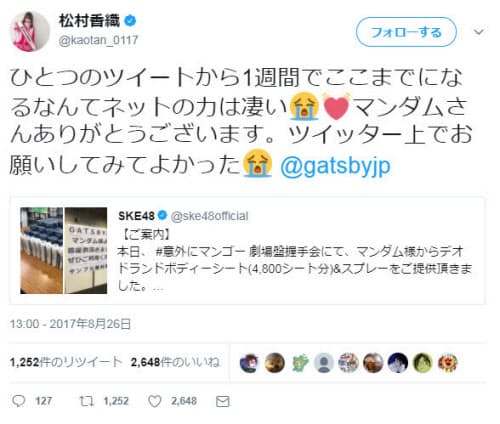Click SKE48 verified badge in quoted tweet

click(x=162, y=215)
